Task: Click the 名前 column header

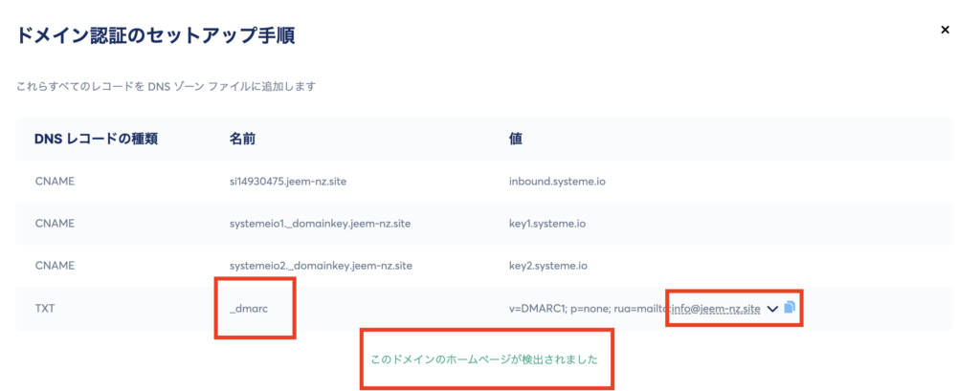Action: tap(242, 139)
